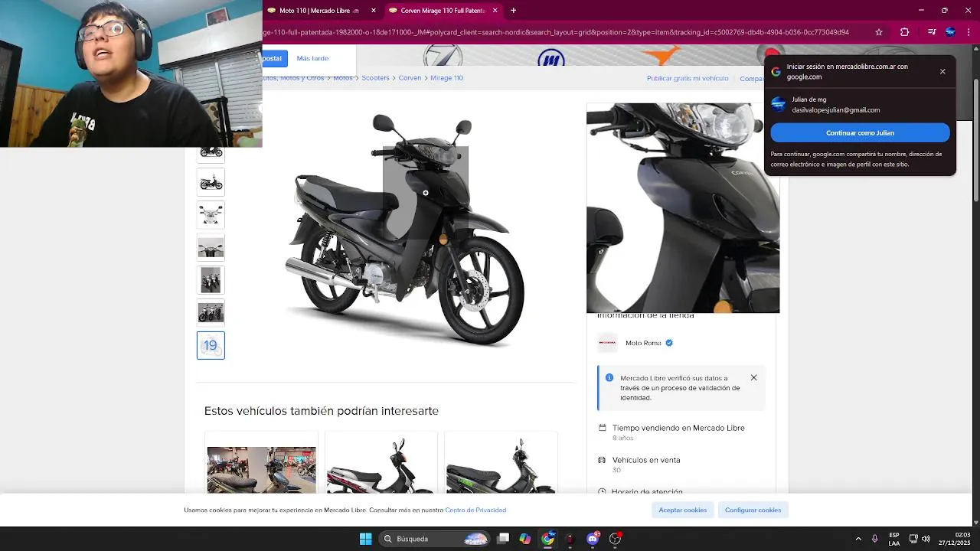Select the text 'Vehículos en venta'
The image size is (980, 551).
[646, 460]
